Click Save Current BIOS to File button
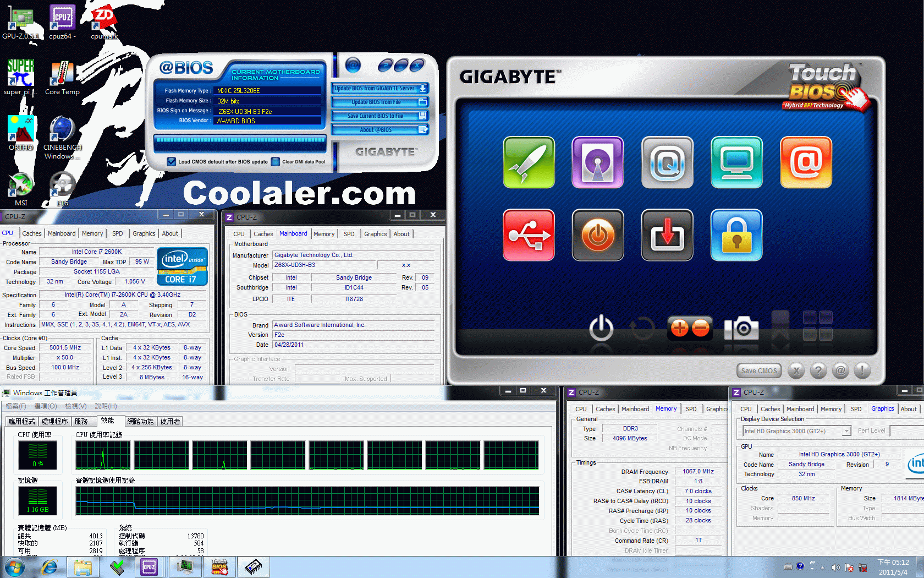The image size is (924, 578). tap(380, 116)
